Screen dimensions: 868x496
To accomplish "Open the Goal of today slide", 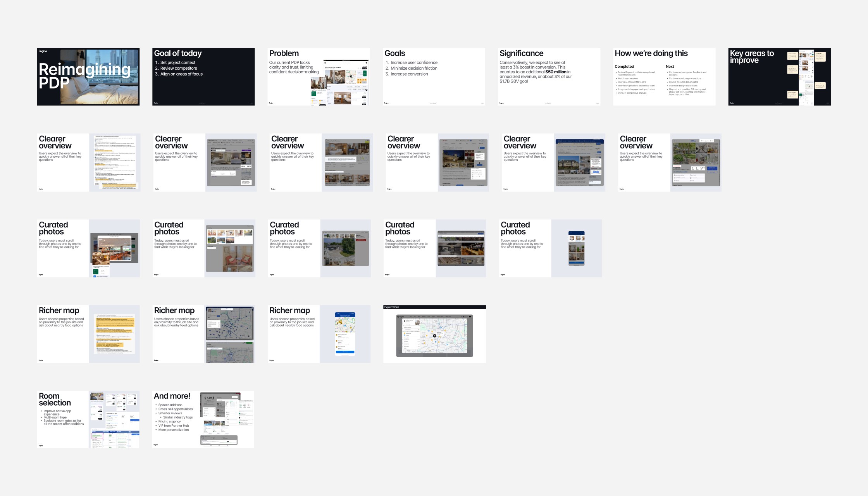I will point(203,77).
